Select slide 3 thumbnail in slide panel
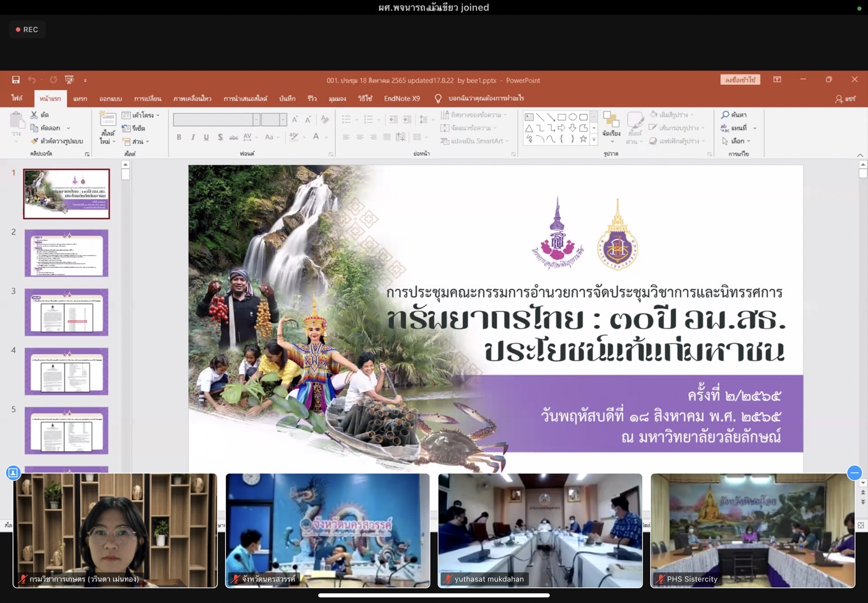868x603 pixels. [x=66, y=312]
